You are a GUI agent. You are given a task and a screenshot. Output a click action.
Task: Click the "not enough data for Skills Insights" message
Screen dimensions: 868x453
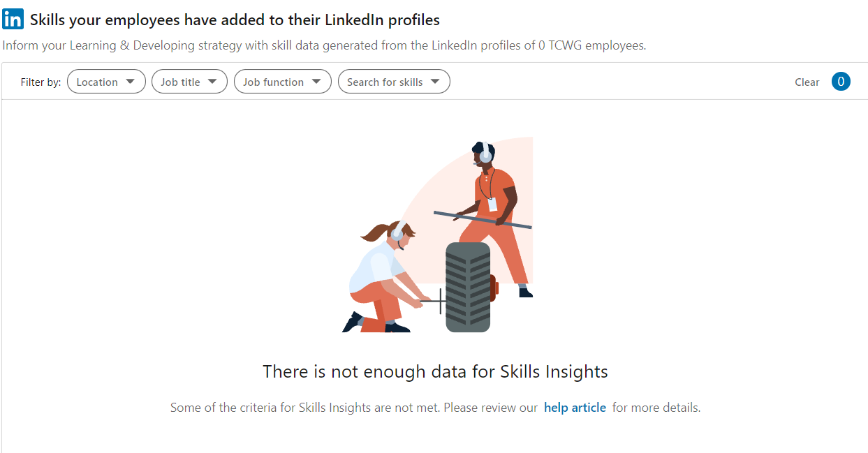tap(435, 372)
